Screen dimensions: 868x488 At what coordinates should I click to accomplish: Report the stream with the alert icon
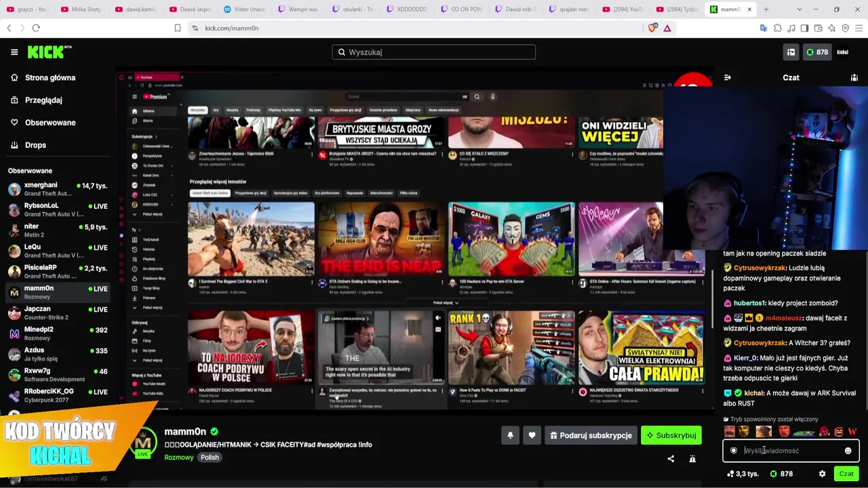[692, 459]
